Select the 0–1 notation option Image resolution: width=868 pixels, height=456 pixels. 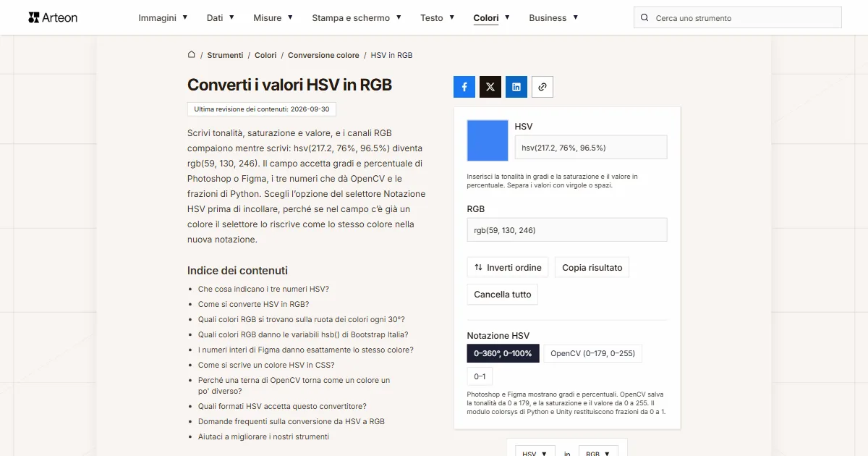[480, 376]
